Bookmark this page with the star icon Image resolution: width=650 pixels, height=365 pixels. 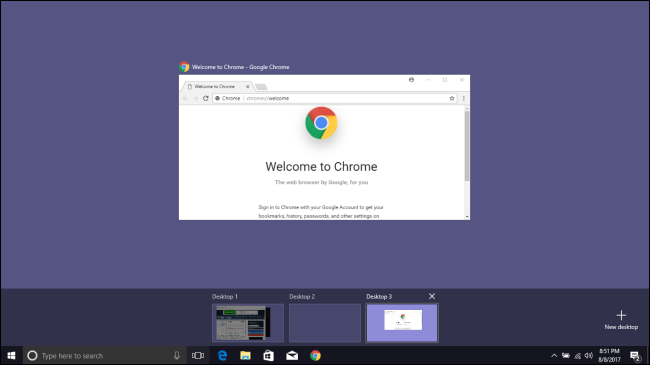click(x=452, y=98)
